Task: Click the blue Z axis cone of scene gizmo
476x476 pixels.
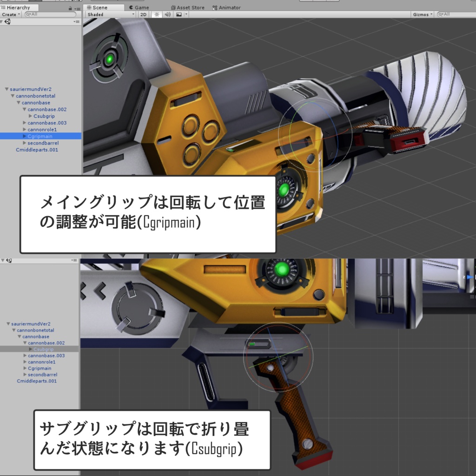Action: click(470, 277)
